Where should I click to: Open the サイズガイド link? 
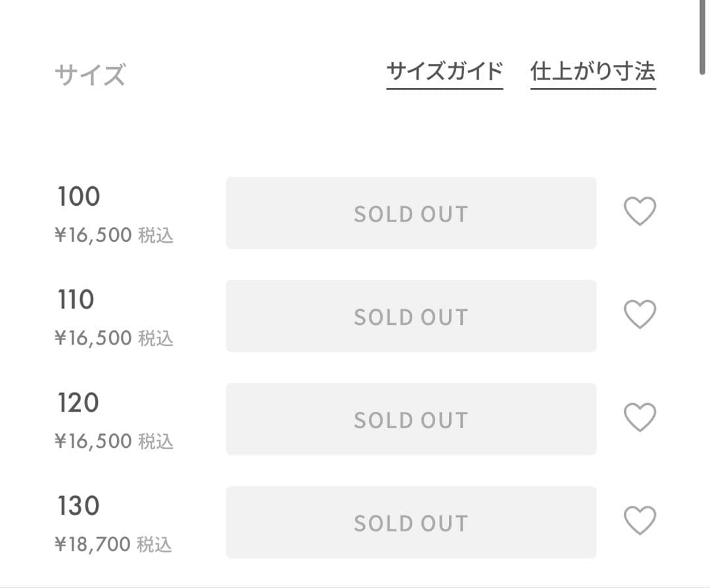444,71
